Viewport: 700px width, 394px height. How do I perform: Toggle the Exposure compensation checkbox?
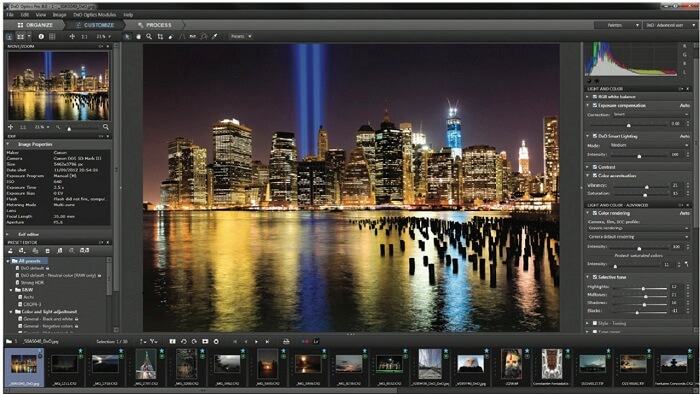click(595, 106)
